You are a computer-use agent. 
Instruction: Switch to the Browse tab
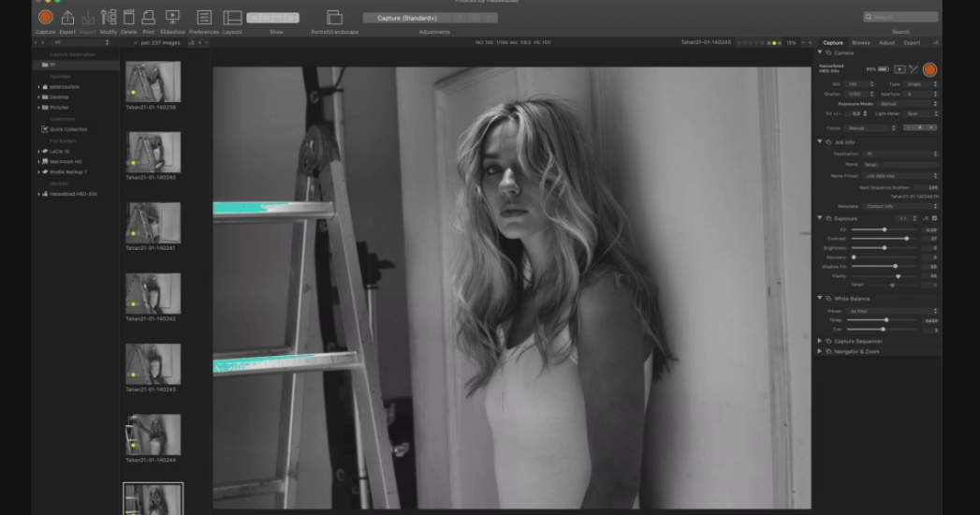click(x=860, y=43)
